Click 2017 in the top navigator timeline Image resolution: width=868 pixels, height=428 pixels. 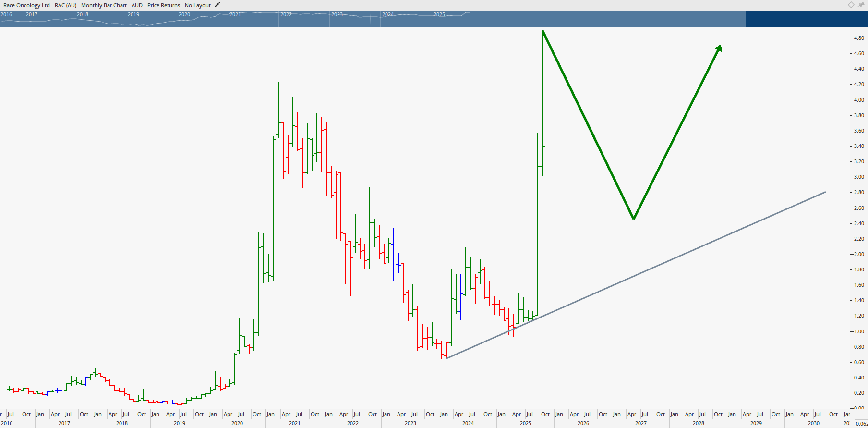(32, 14)
